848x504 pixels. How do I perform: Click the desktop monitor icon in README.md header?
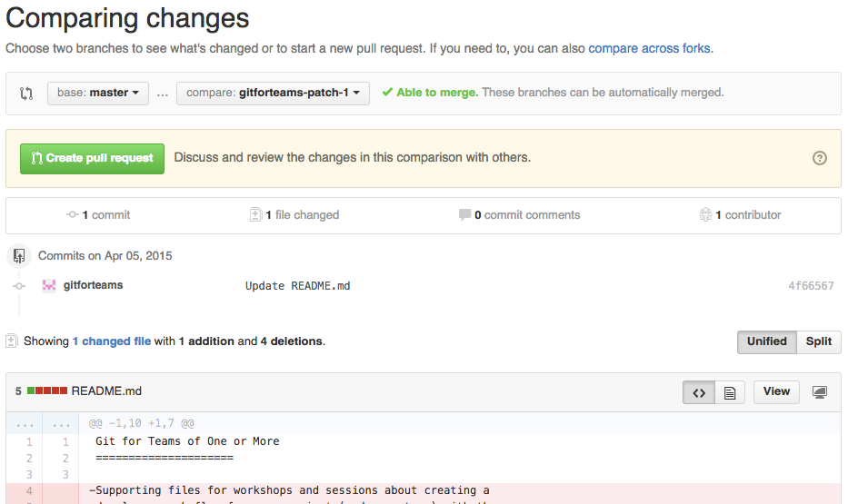819,392
